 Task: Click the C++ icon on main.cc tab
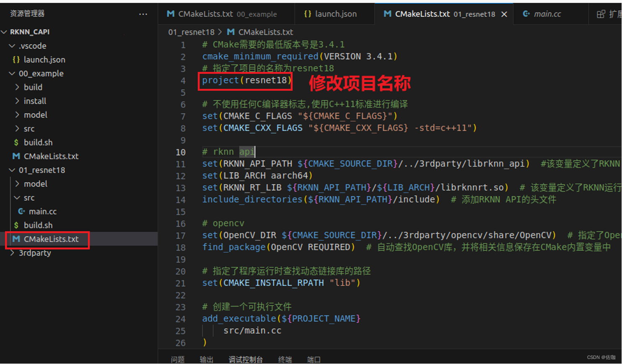click(x=526, y=14)
